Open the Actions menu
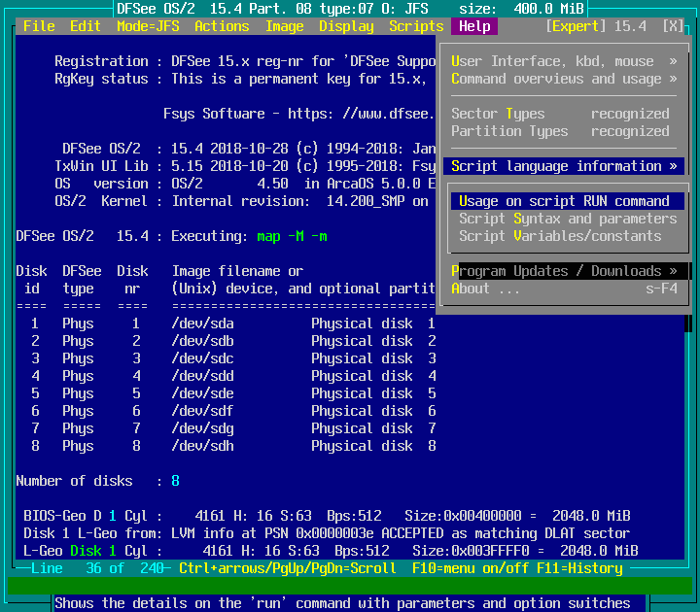This screenshot has width=700, height=612. pyautogui.click(x=222, y=26)
